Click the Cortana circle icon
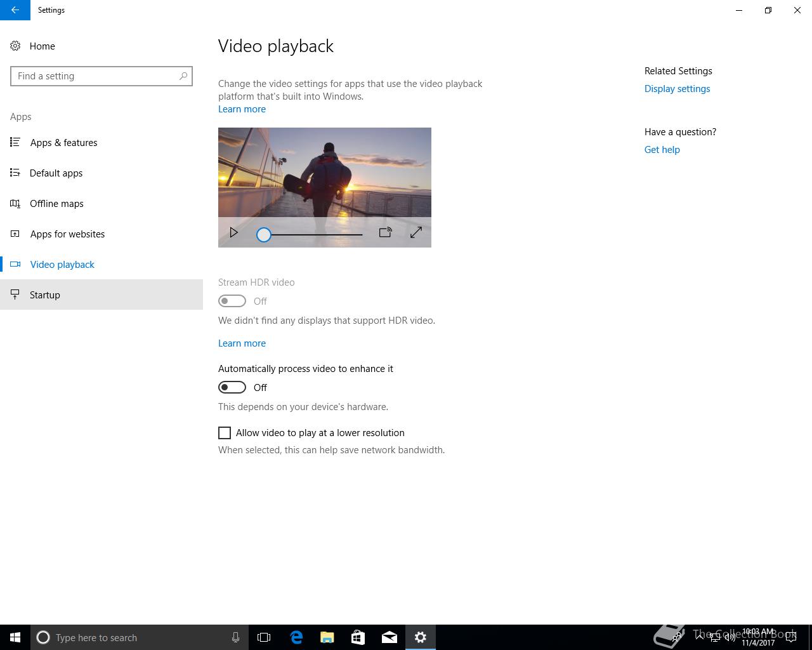Screen dimensions: 812x650 pos(43,637)
